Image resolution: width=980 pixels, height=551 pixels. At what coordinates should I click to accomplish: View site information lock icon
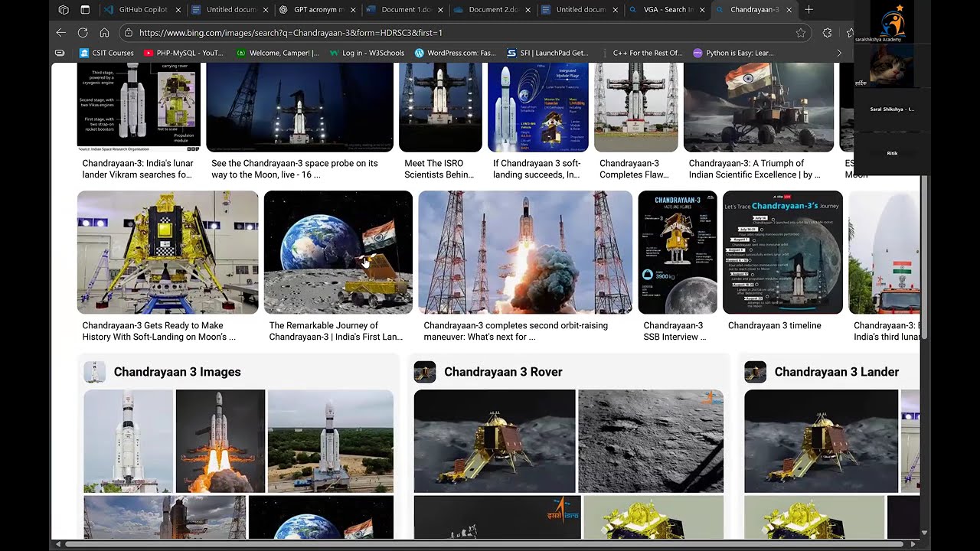[x=129, y=33]
